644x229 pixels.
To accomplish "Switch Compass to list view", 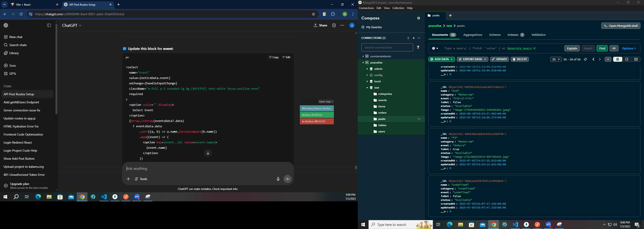I will tap(617, 59).
